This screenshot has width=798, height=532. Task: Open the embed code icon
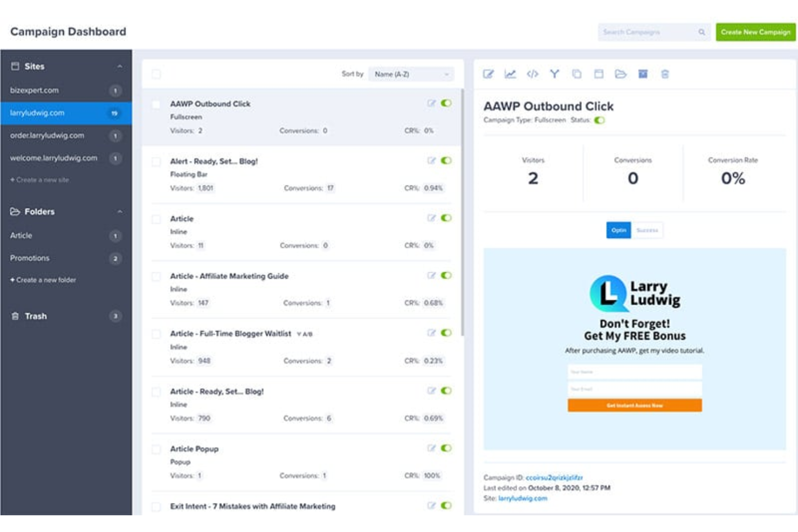(533, 74)
